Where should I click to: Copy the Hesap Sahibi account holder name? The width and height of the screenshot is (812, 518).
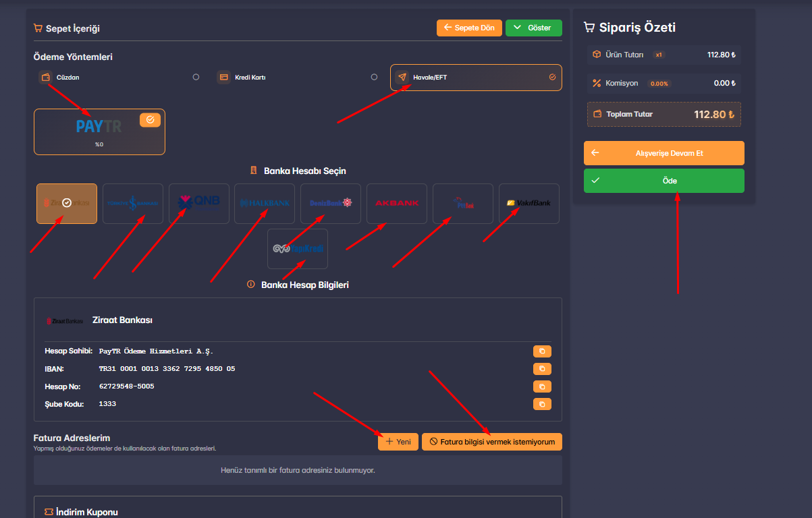(x=542, y=351)
